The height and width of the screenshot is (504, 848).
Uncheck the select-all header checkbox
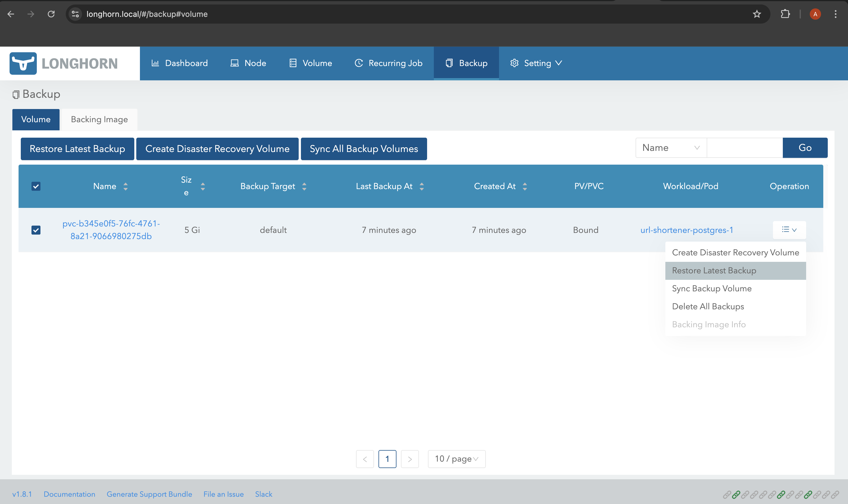pyautogui.click(x=36, y=186)
